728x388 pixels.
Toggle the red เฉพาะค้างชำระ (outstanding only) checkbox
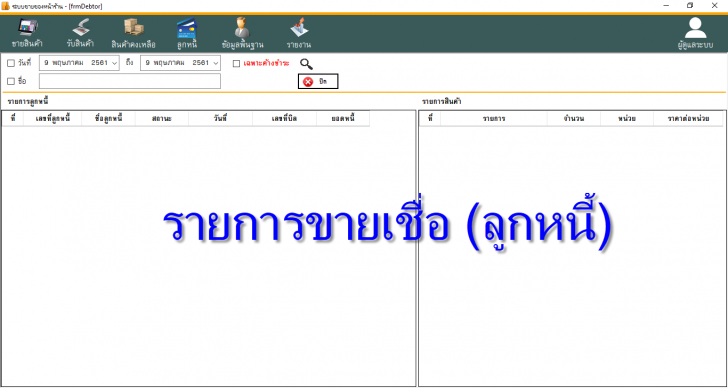tap(236, 64)
